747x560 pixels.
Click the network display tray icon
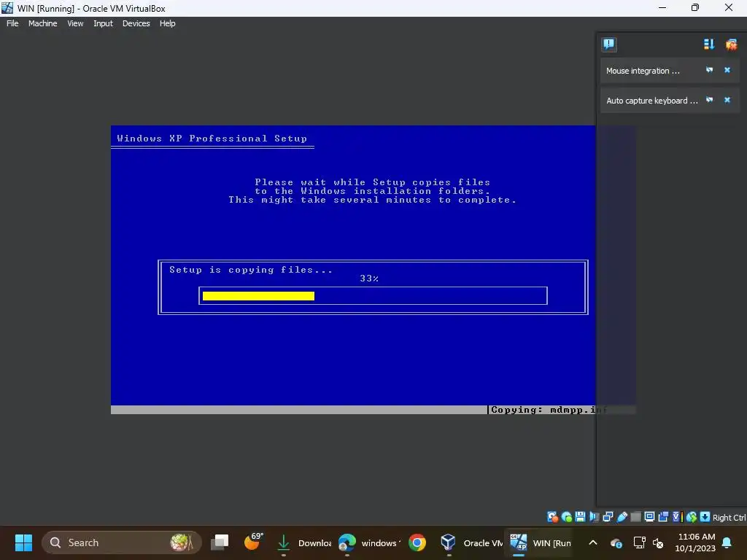[639, 542]
